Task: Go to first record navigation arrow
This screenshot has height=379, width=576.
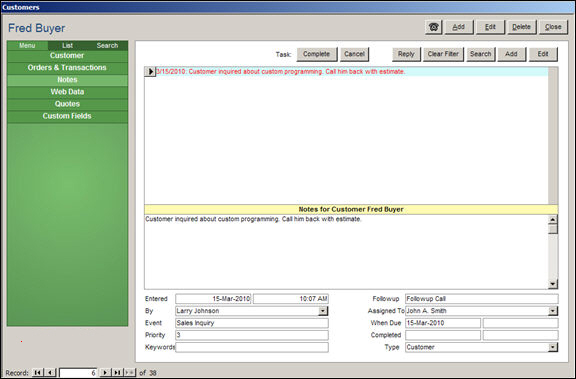Action: tap(37, 372)
